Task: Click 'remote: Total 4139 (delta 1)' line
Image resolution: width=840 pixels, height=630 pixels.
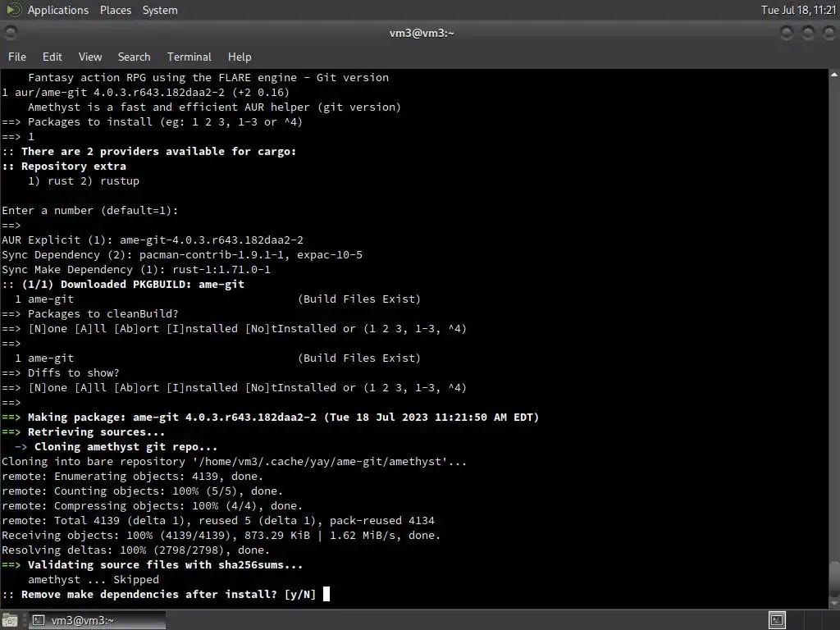Action: click(218, 520)
